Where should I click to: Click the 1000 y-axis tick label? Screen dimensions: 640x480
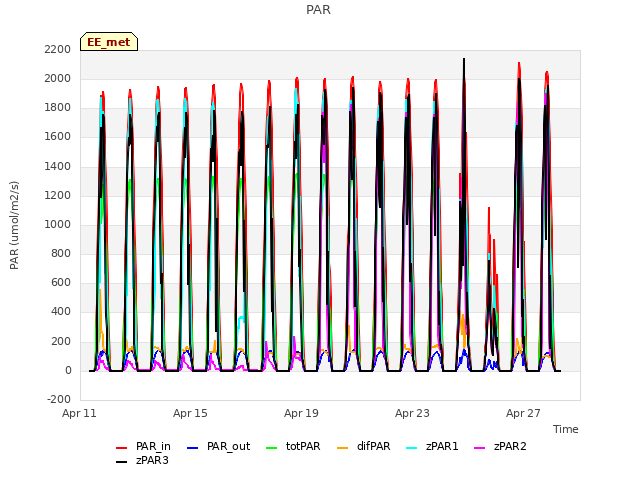click(x=58, y=224)
